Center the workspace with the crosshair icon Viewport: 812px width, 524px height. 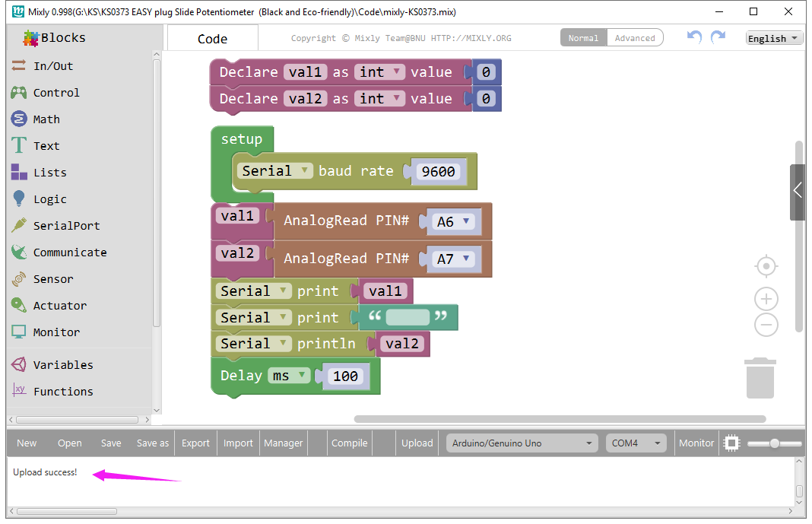click(x=766, y=266)
